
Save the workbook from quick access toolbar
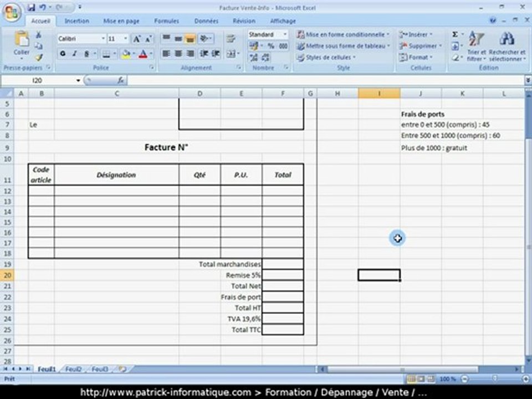[31, 7]
